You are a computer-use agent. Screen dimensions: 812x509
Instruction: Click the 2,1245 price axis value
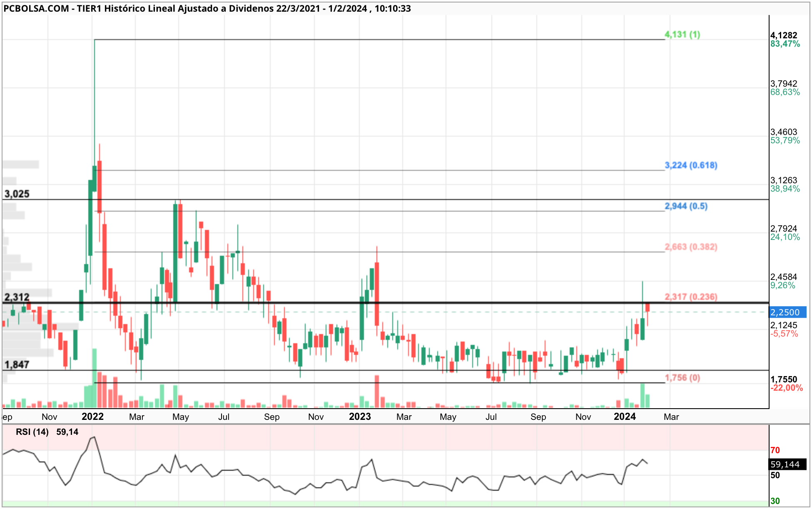tap(784, 325)
